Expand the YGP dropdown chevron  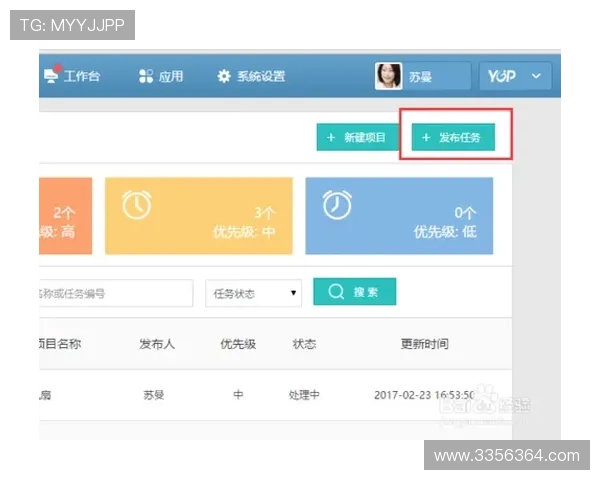point(536,76)
